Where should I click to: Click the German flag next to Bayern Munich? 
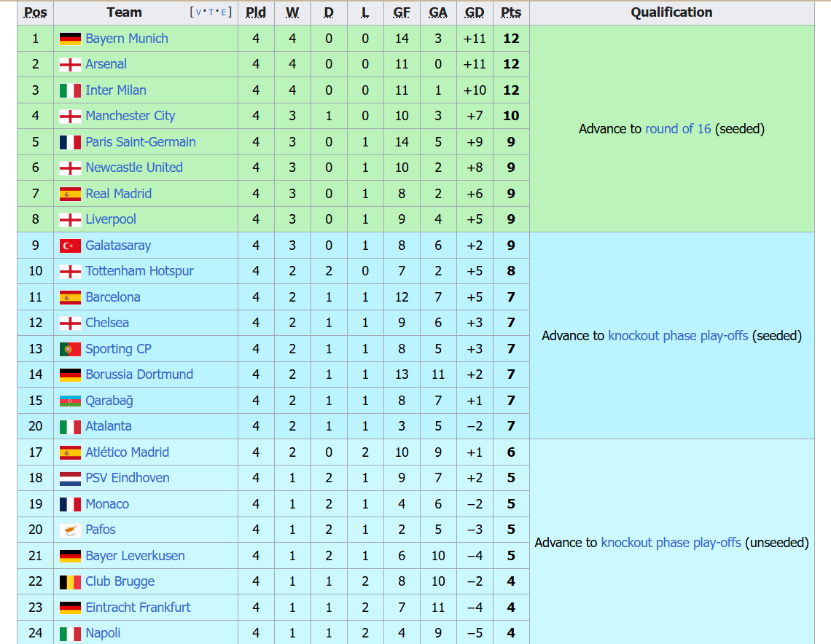point(70,39)
